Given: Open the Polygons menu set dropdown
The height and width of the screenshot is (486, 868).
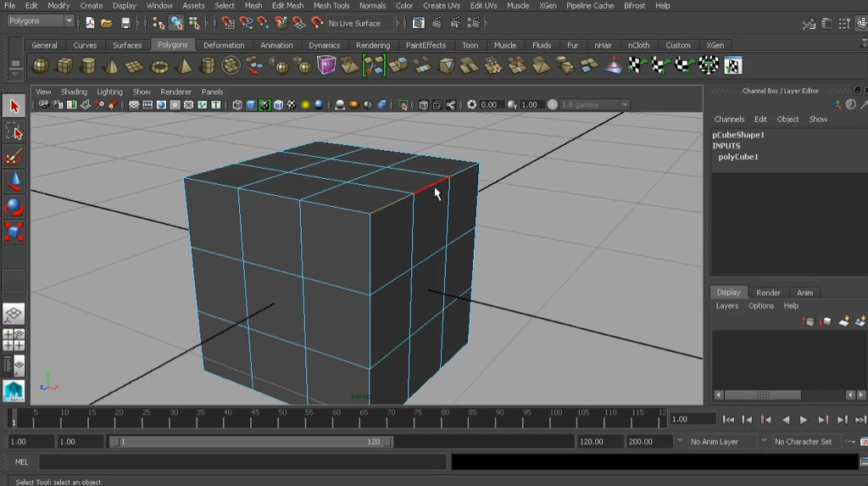Looking at the screenshot, I should (x=42, y=21).
